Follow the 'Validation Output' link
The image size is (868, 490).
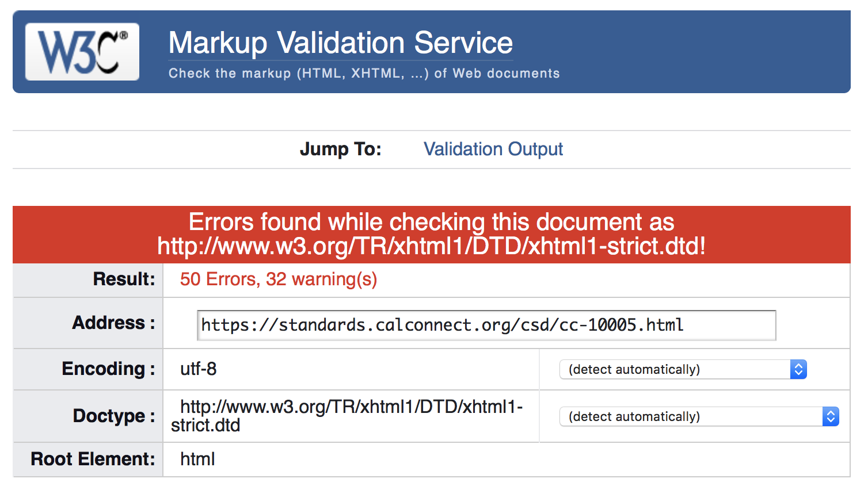tap(493, 149)
